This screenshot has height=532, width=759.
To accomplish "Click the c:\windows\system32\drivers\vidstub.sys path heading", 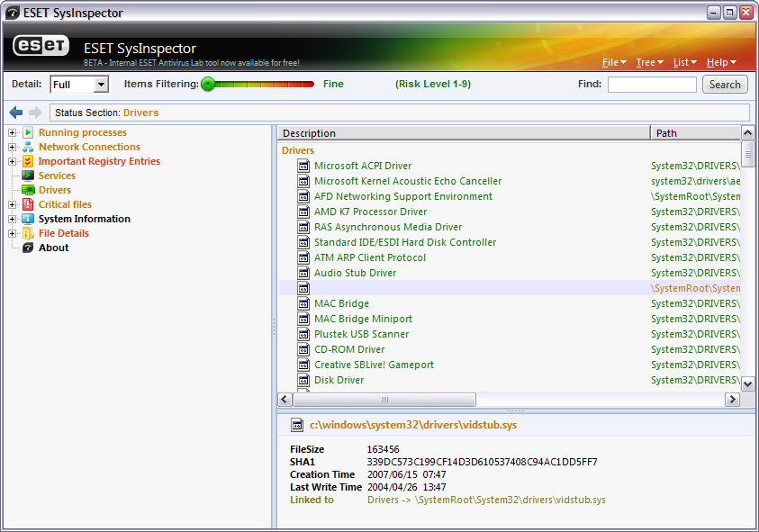I will [x=413, y=425].
